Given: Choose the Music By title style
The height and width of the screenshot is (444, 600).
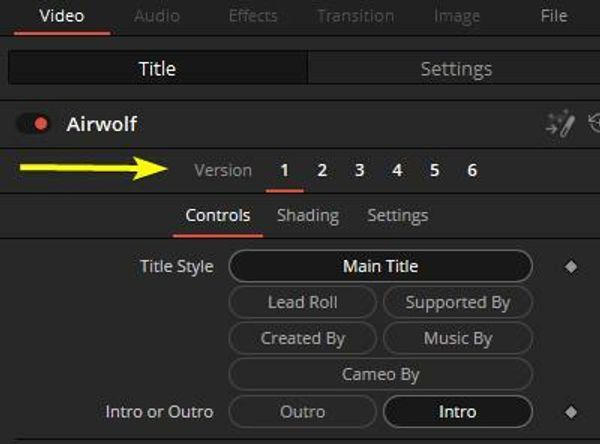Looking at the screenshot, I should coord(458,338).
